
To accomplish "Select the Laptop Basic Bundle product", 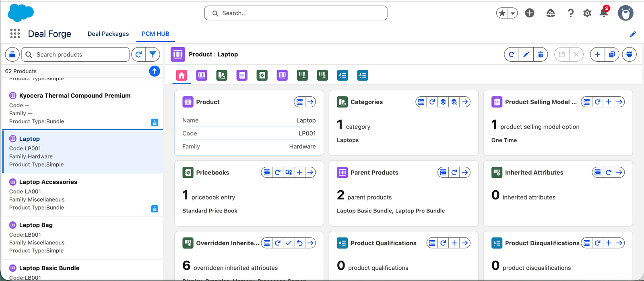I will pos(83,271).
